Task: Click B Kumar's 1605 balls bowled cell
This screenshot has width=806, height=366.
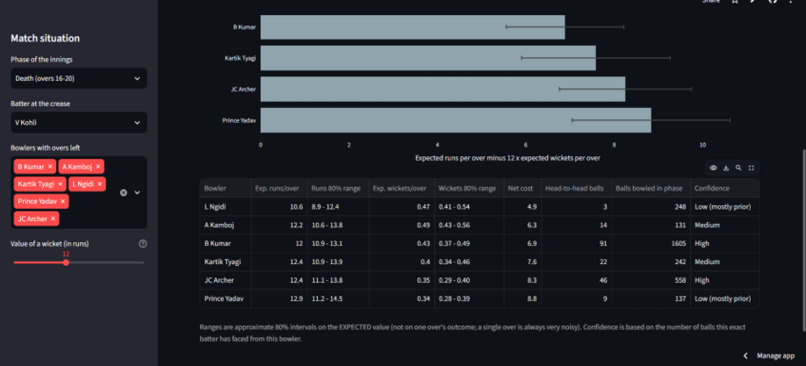Action: (651, 243)
